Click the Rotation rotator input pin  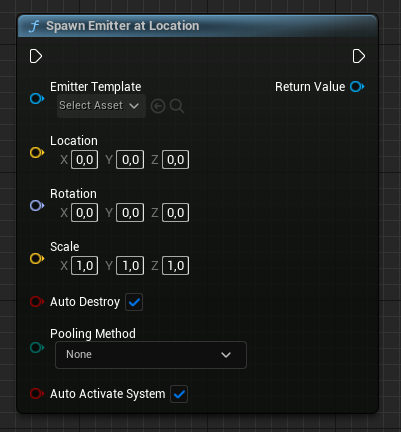pyautogui.click(x=37, y=206)
